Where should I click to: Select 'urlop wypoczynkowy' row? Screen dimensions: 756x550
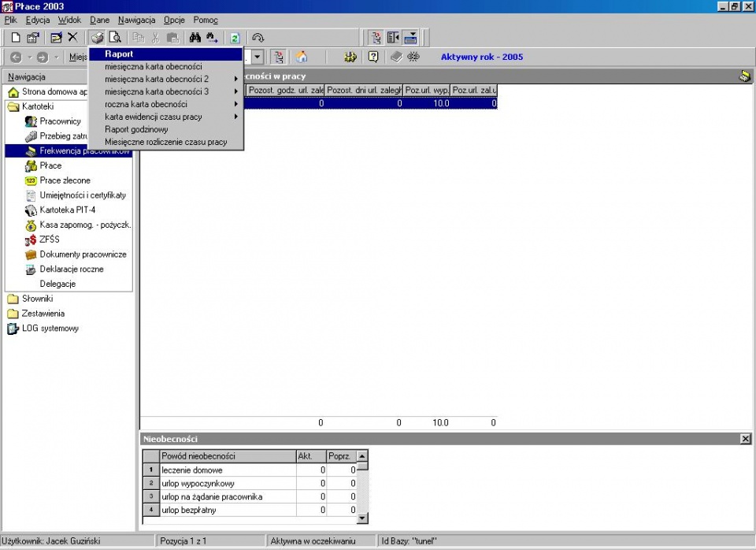pyautogui.click(x=250, y=484)
